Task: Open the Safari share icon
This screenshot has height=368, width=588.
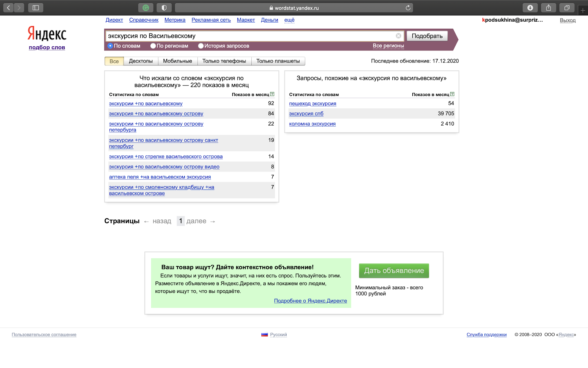Action: click(548, 8)
